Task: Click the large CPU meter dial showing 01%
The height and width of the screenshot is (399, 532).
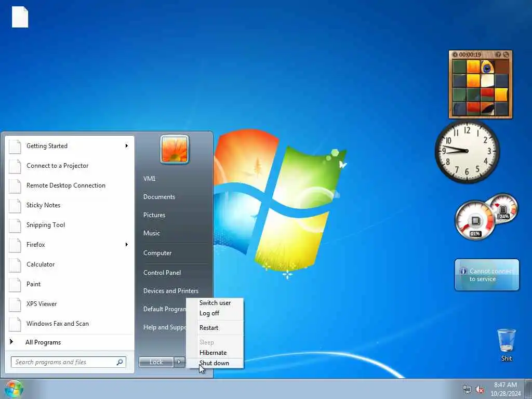Action: tap(475, 220)
